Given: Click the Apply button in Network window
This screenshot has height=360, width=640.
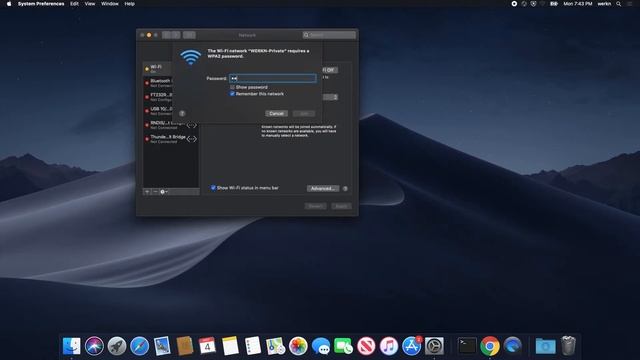Looking at the screenshot, I should point(341,206).
